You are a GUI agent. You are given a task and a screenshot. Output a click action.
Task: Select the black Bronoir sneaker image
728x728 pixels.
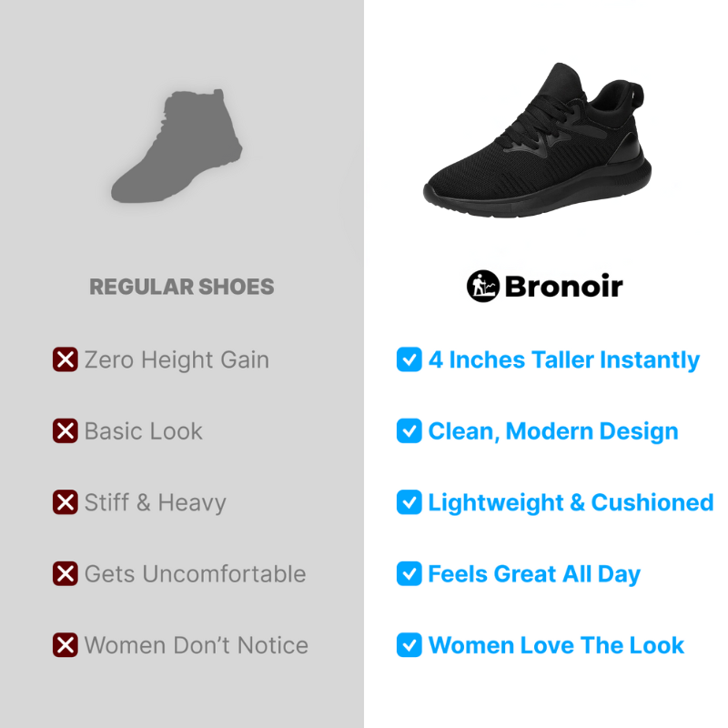538,140
